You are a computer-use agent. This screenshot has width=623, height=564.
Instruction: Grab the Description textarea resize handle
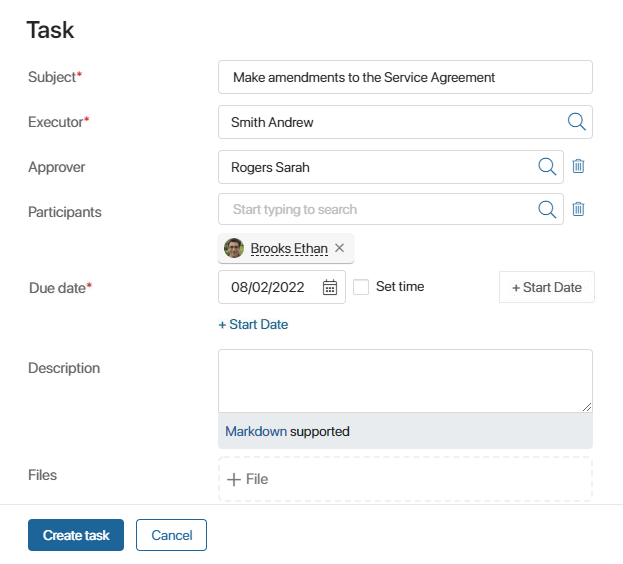tap(587, 407)
